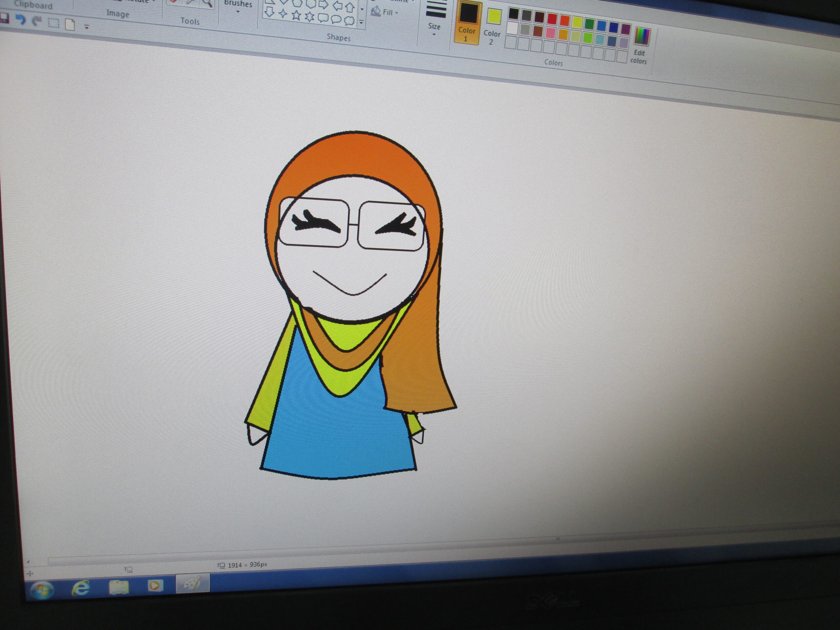Open Customize Quick Access Toolbar arrow
The height and width of the screenshot is (630, 840).
coord(87,27)
